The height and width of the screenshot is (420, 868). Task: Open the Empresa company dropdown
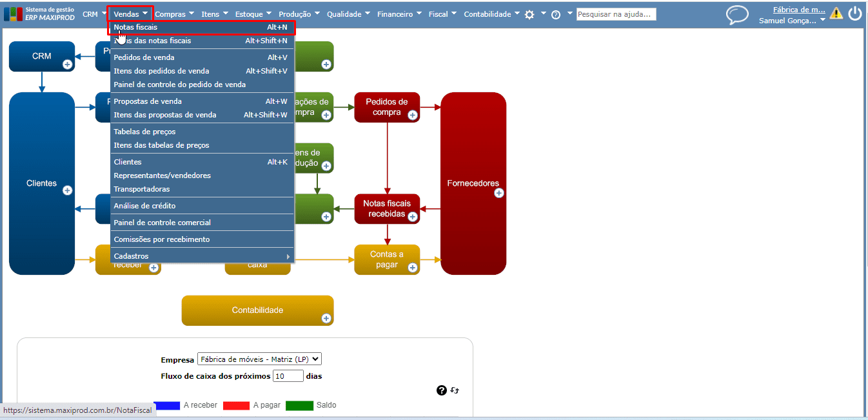259,359
